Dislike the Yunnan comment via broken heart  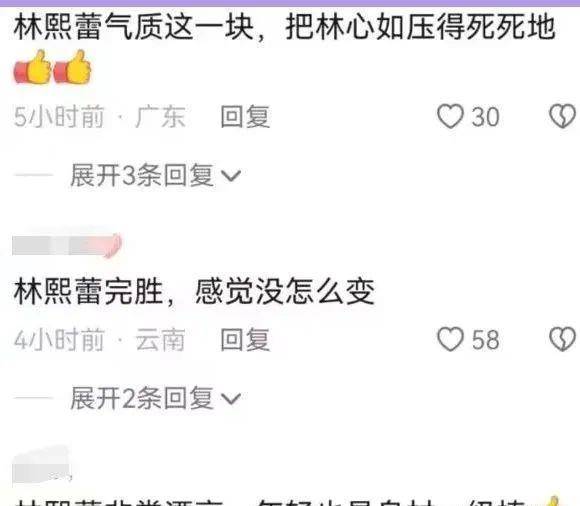click(562, 339)
